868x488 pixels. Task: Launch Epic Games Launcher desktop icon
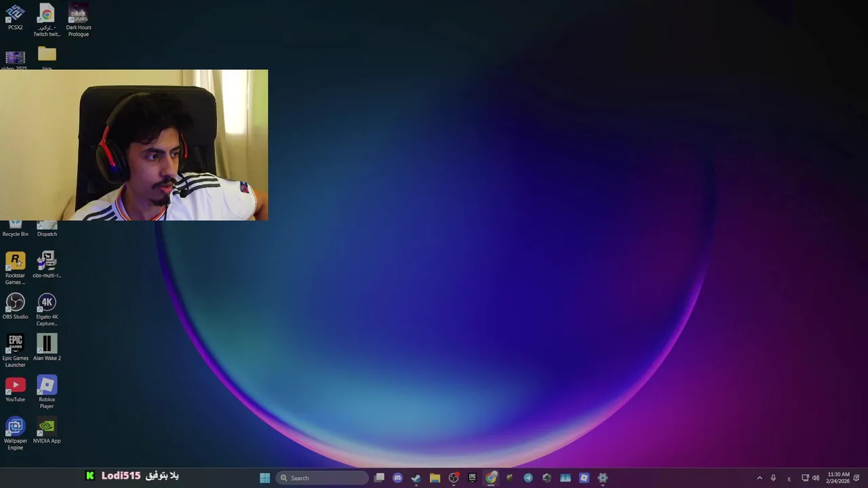[15, 350]
